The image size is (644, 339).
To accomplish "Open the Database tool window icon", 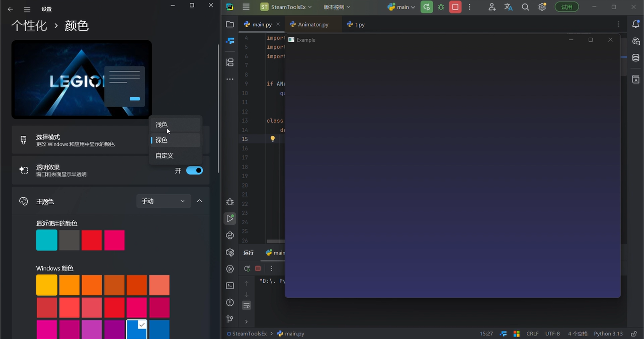I will click(636, 58).
